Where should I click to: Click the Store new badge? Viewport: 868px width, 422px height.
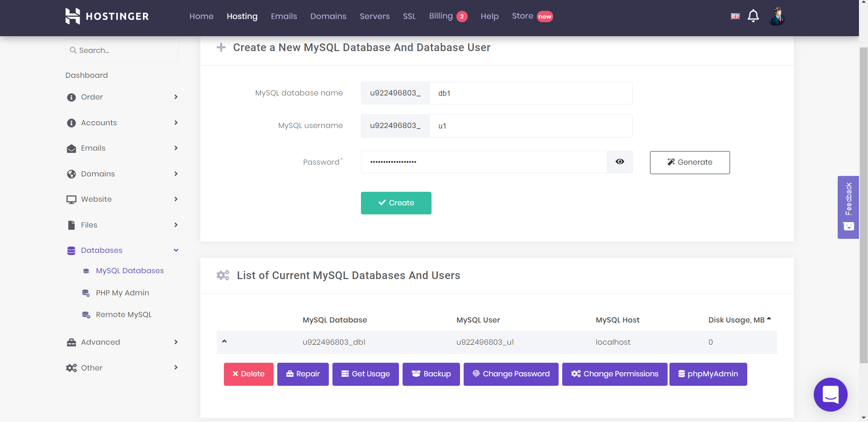(x=545, y=17)
